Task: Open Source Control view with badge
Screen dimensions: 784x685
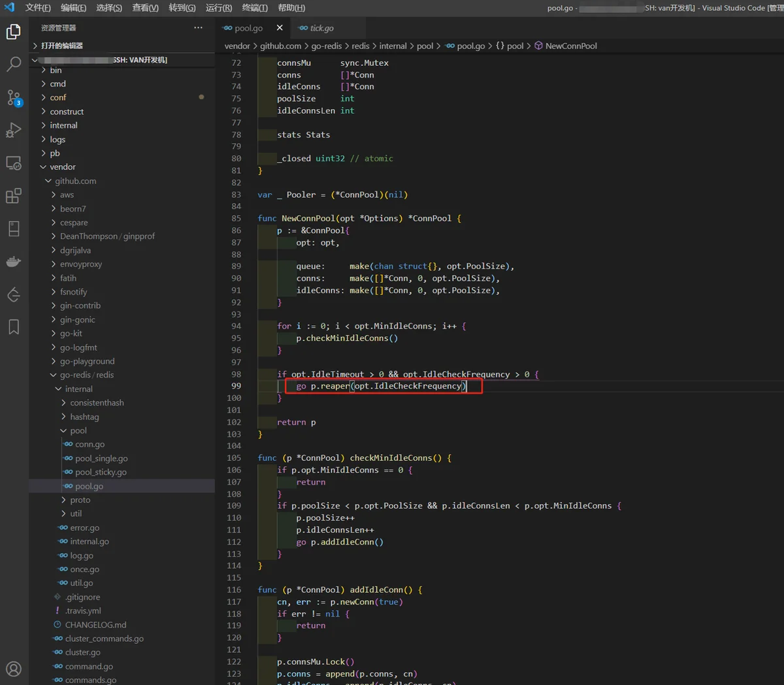Action: 14,98
